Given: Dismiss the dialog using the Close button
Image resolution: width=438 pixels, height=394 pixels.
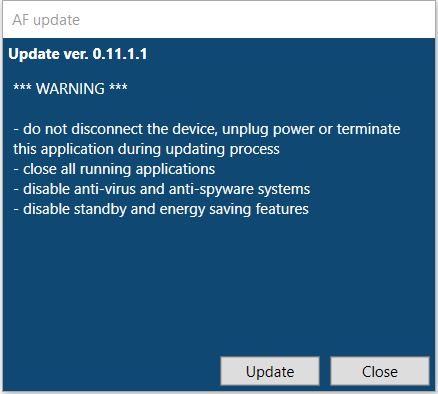Looking at the screenshot, I should (x=380, y=371).
